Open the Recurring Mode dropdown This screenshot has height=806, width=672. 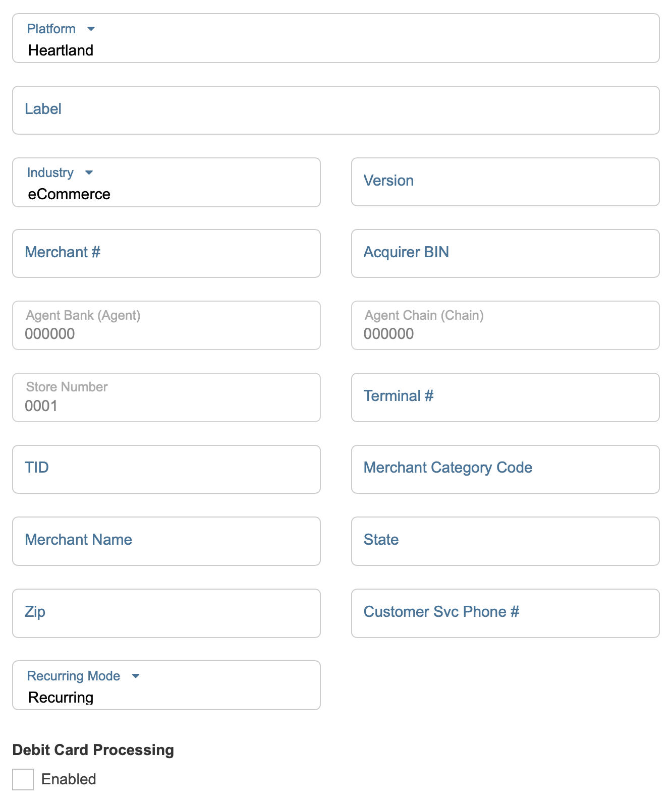[166, 685]
